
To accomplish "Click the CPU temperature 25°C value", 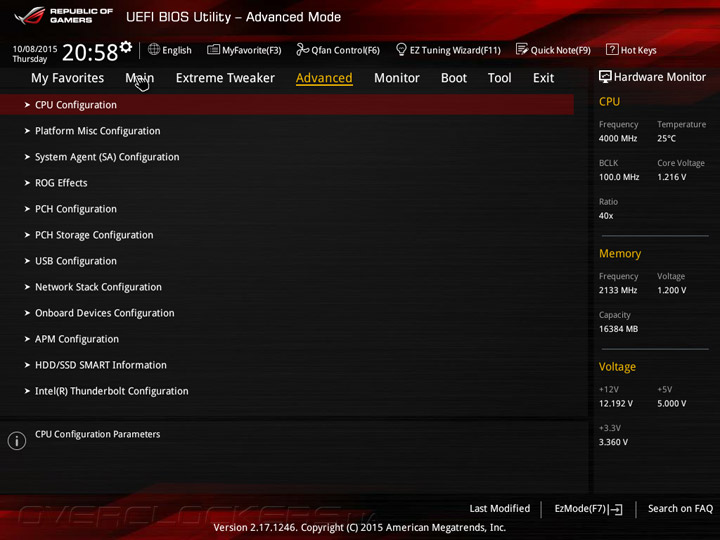I will point(666,138).
